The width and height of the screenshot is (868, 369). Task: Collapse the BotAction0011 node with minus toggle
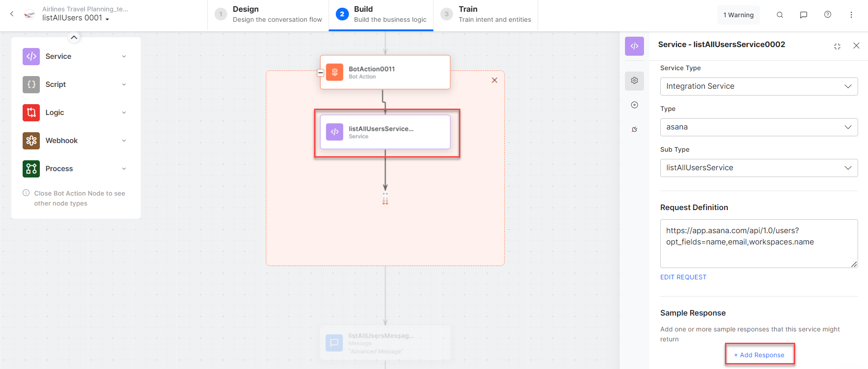coord(320,73)
